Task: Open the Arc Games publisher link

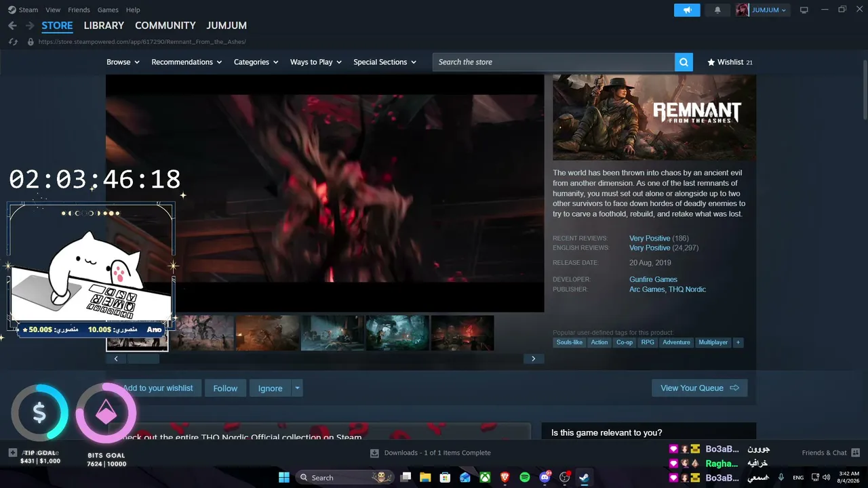Action: pyautogui.click(x=647, y=289)
